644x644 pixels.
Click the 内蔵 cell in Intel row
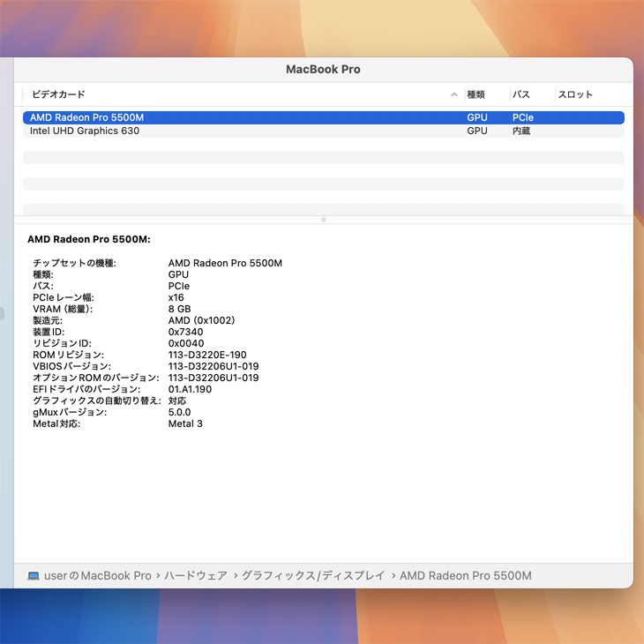521,131
